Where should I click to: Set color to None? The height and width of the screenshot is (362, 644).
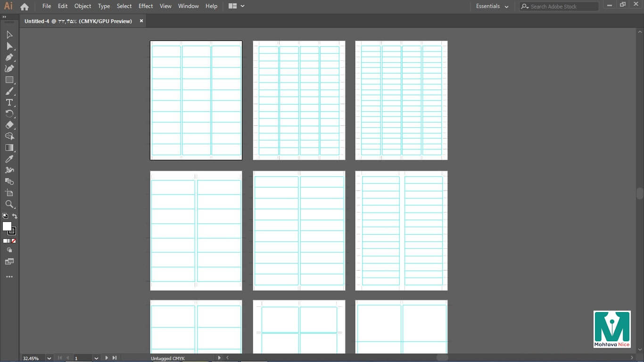point(14,241)
